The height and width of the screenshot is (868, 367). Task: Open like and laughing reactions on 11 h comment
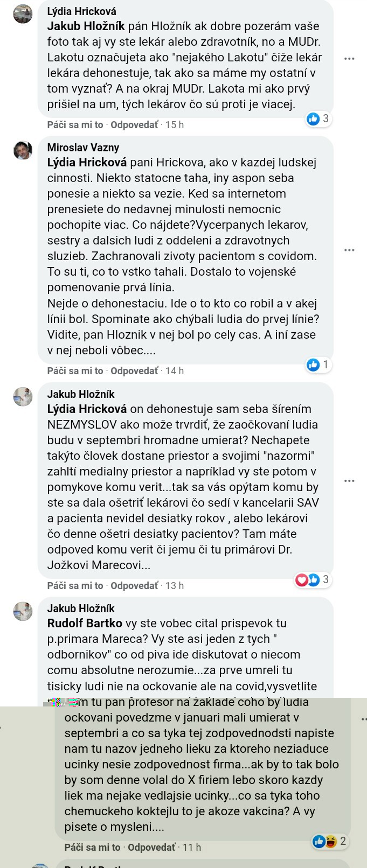(330, 841)
